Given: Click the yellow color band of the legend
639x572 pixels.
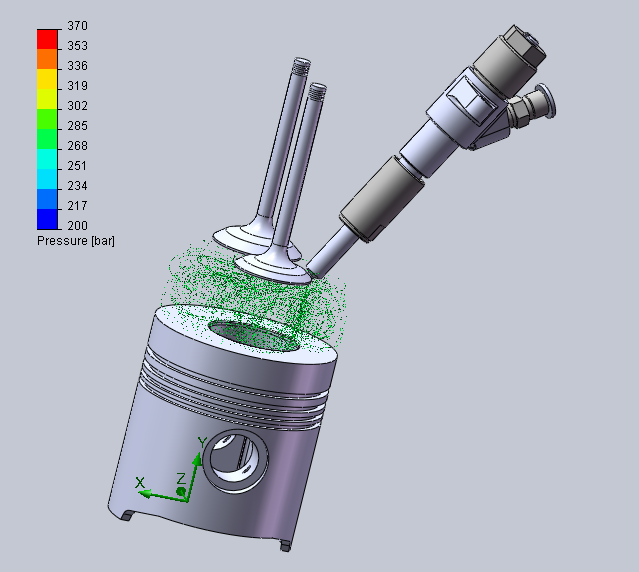Looking at the screenshot, I should (x=47, y=79).
